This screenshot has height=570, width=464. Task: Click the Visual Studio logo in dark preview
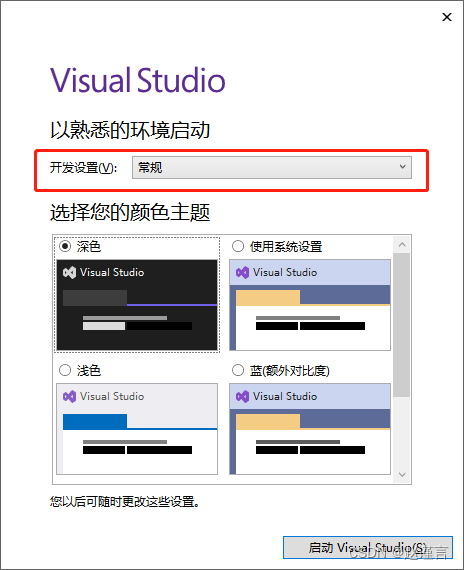pyautogui.click(x=69, y=272)
